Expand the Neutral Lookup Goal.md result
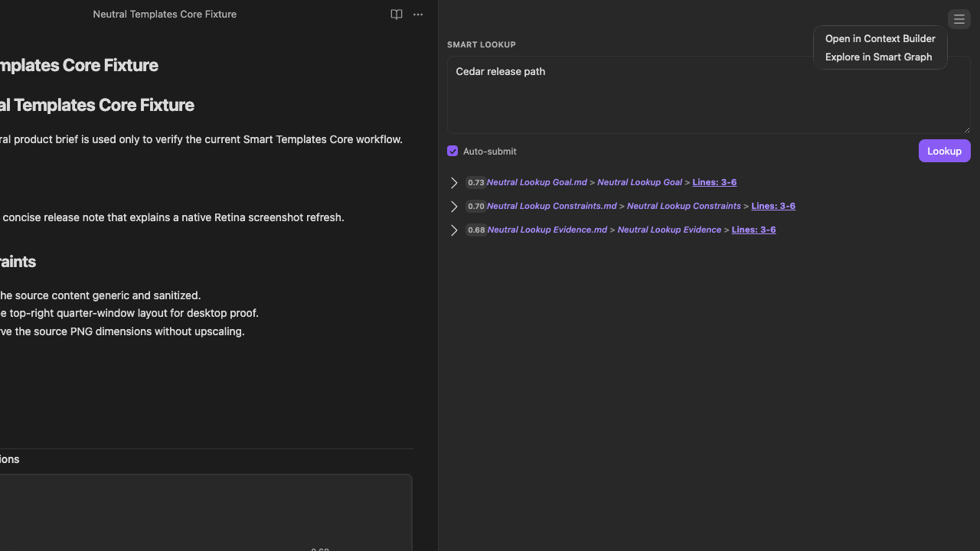 pyautogui.click(x=454, y=183)
